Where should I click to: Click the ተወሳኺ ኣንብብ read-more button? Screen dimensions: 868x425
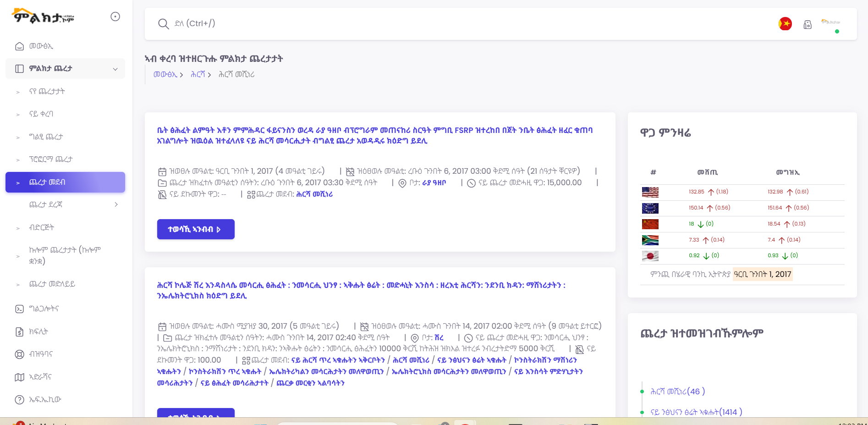pos(196,229)
